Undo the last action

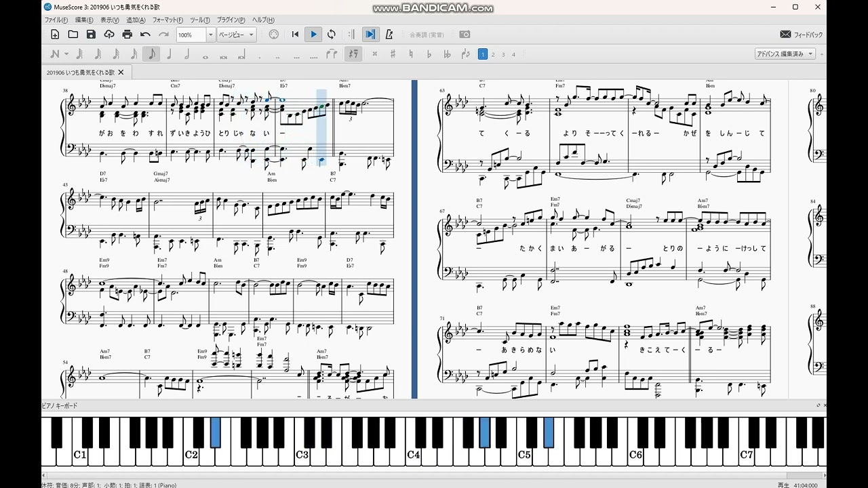pyautogui.click(x=145, y=35)
